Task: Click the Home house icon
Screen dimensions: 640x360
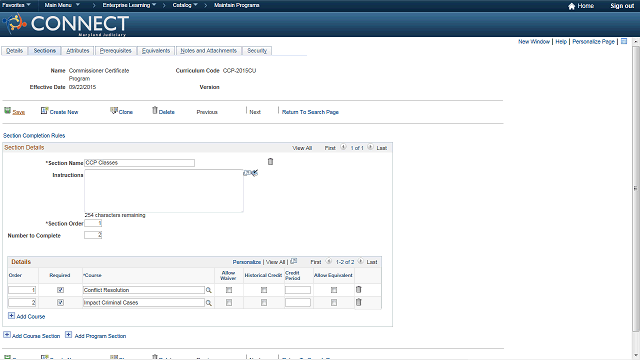Action: (x=571, y=6)
